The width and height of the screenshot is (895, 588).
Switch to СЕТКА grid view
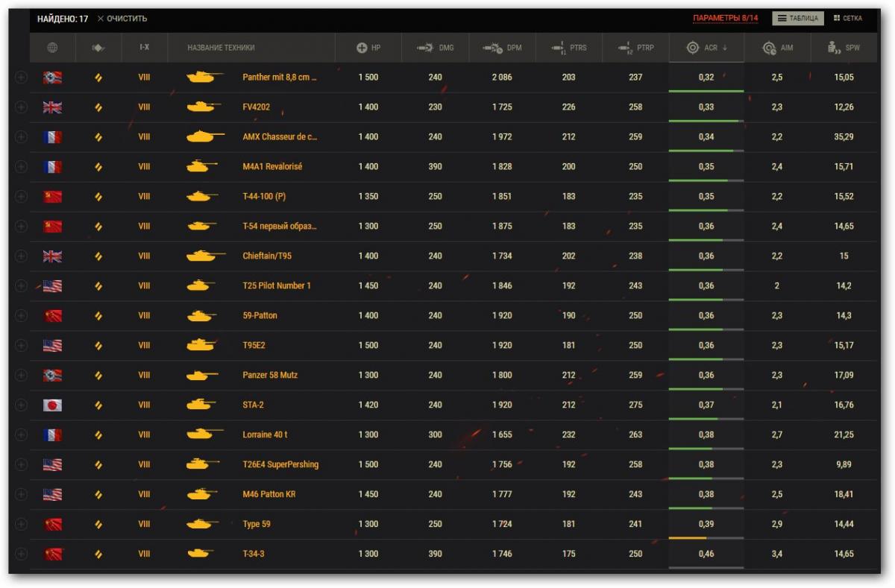click(849, 19)
